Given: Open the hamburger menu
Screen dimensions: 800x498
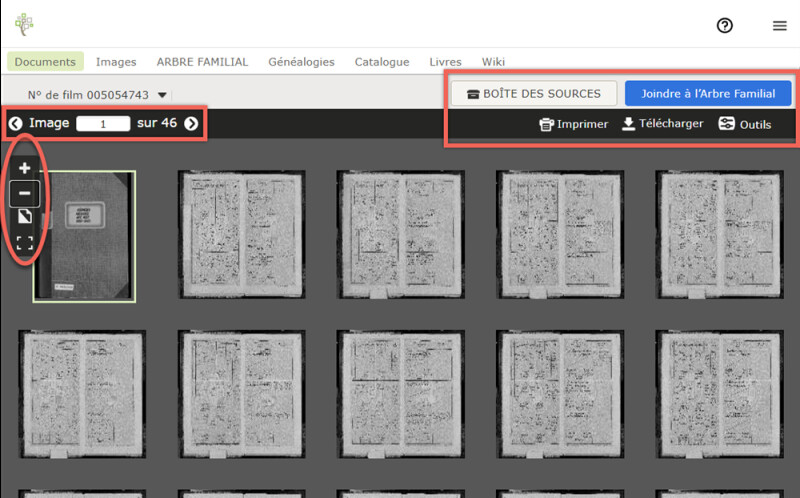Looking at the screenshot, I should [779, 26].
